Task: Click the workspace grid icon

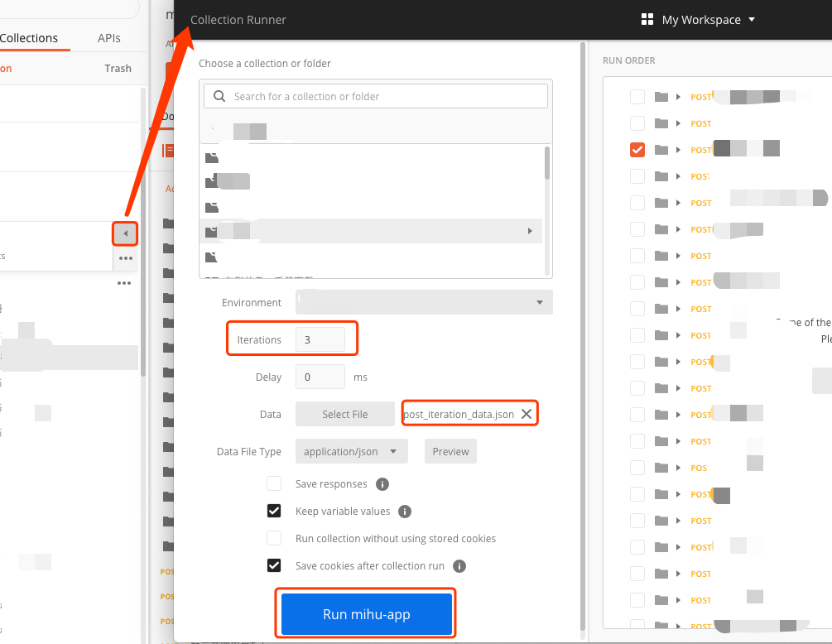Action: (647, 20)
